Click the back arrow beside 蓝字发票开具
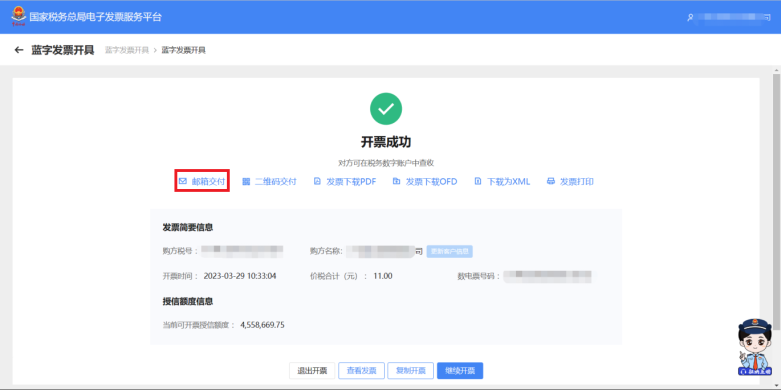Screen dimensions: 781x390 point(19,50)
